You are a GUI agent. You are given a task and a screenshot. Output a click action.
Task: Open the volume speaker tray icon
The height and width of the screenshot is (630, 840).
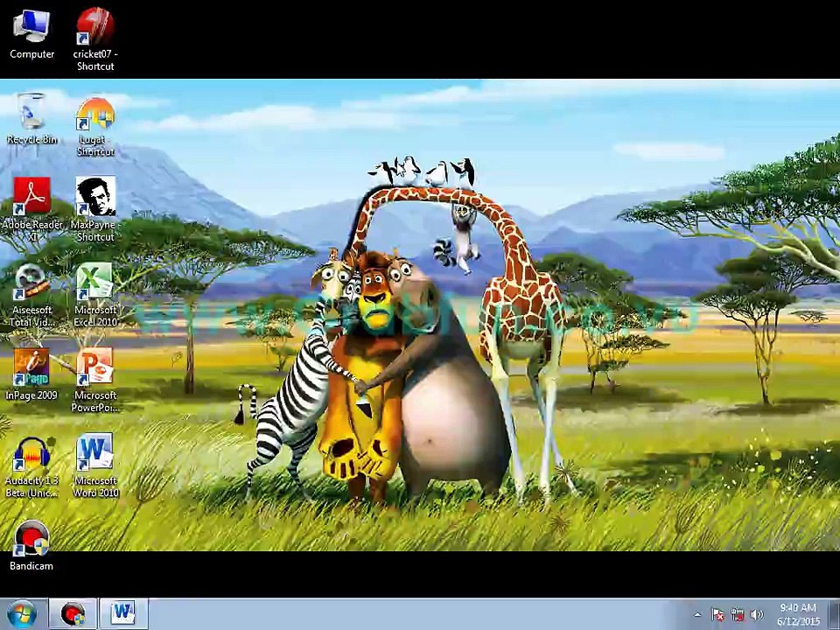[757, 614]
